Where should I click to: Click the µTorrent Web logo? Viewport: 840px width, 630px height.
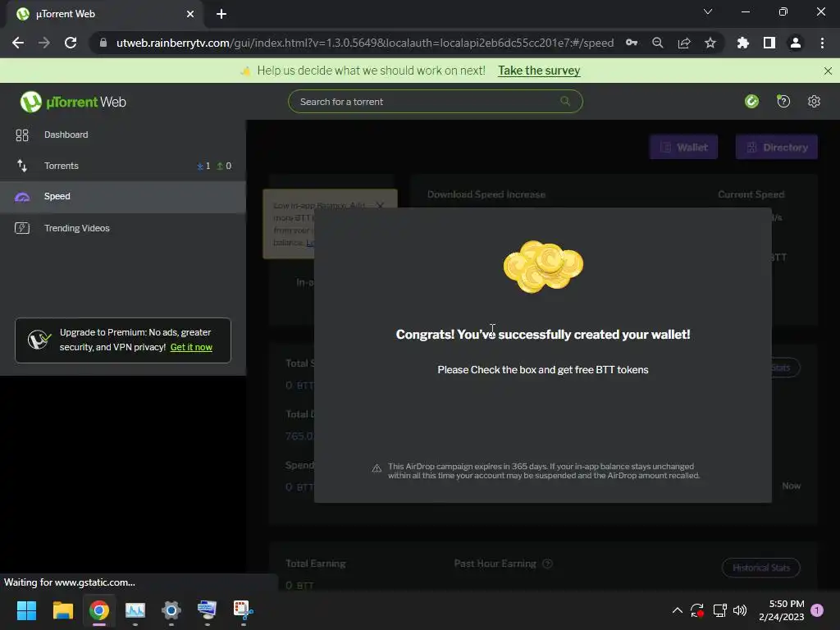(x=73, y=102)
